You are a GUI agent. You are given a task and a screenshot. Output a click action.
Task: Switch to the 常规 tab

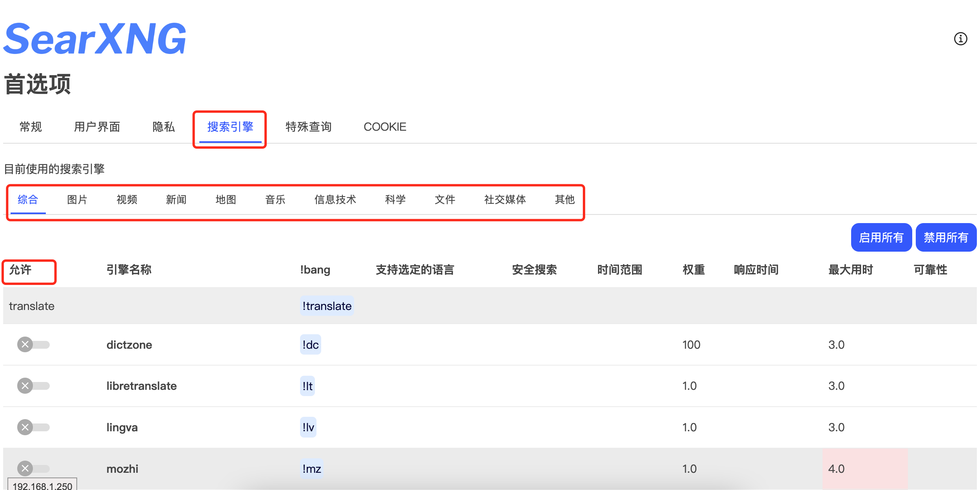tap(31, 127)
